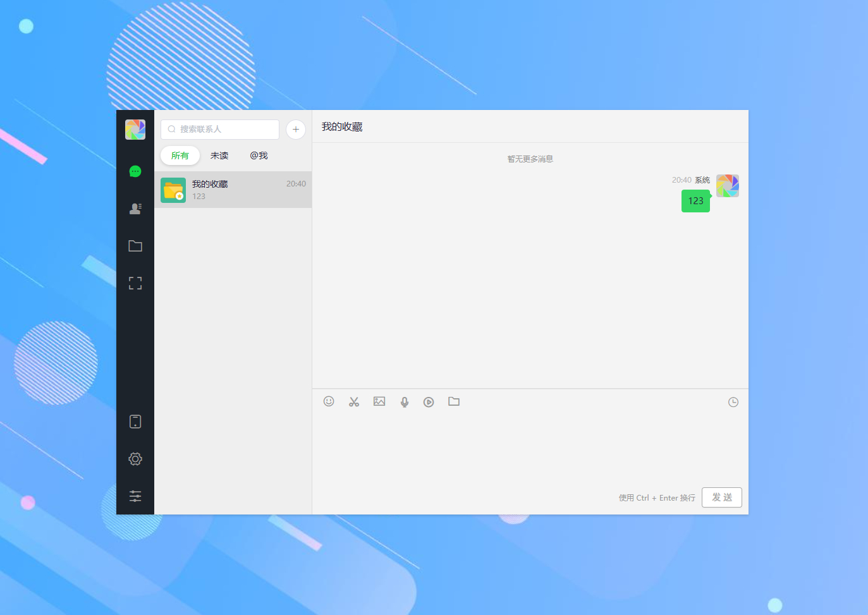The height and width of the screenshot is (615, 868).
Task: Click the video play icon in toolbar
Action: (x=429, y=402)
